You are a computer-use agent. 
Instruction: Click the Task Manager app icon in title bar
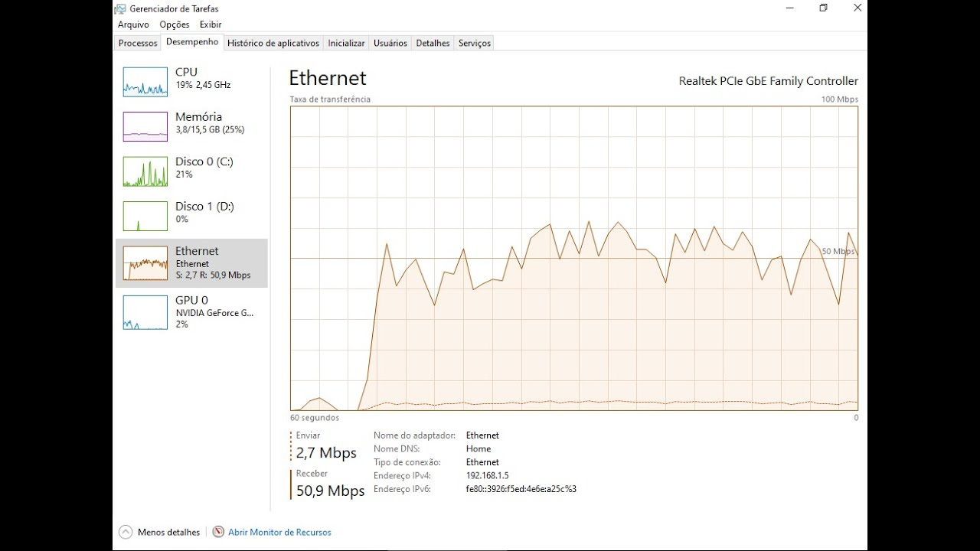pyautogui.click(x=121, y=8)
